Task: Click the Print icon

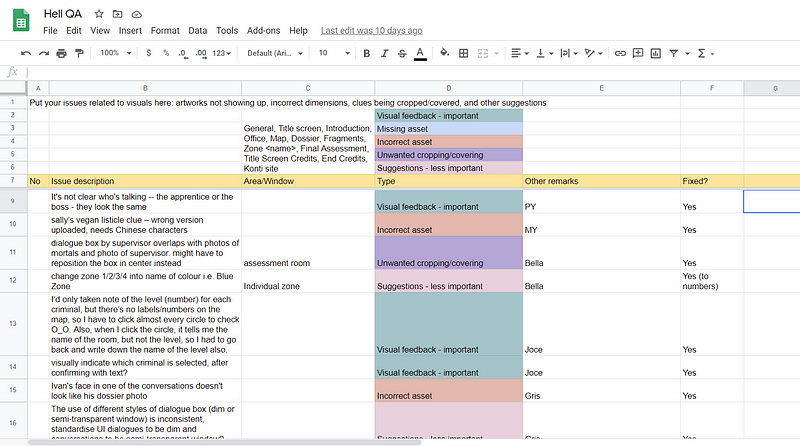Action: point(61,53)
